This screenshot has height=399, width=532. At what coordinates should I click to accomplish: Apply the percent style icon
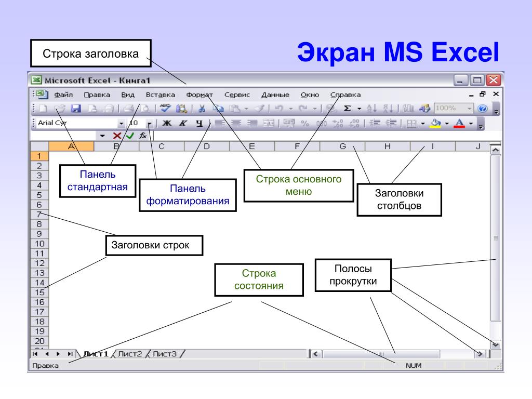305,124
